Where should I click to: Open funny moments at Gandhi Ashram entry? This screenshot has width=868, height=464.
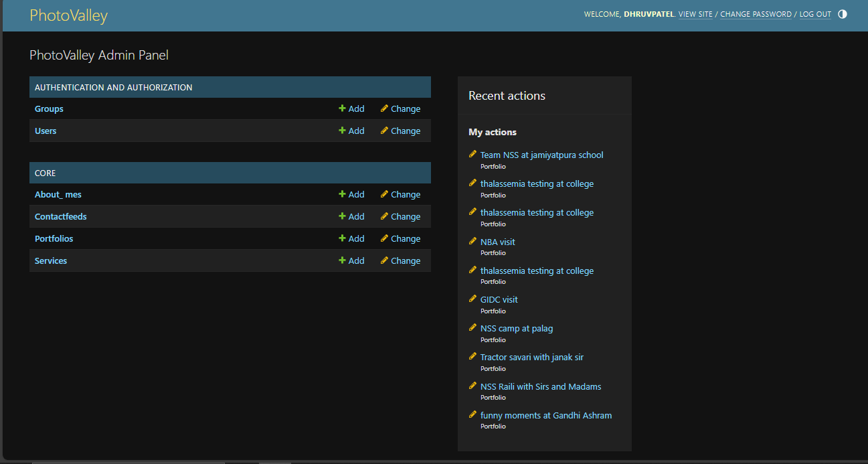tap(546, 415)
